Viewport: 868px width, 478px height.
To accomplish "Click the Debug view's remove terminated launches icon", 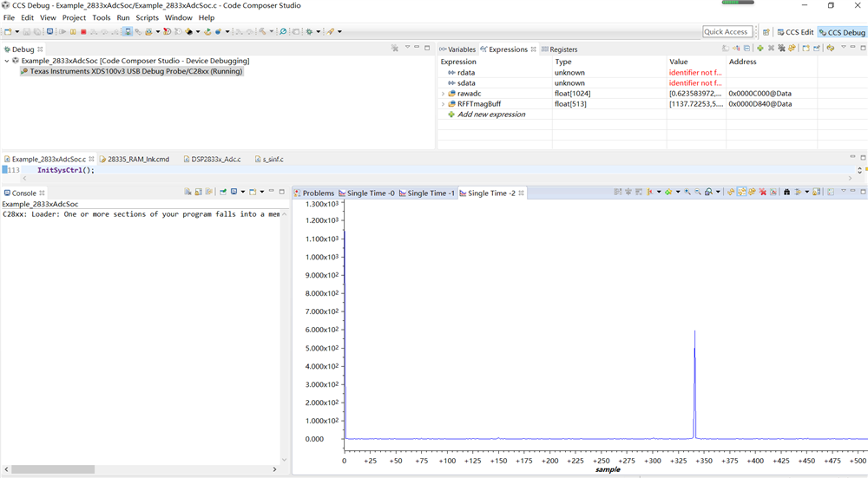I will pos(395,49).
